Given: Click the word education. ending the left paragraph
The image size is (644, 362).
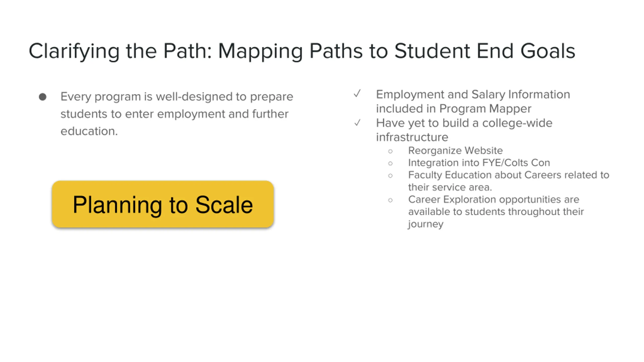Looking at the screenshot, I should (x=89, y=131).
